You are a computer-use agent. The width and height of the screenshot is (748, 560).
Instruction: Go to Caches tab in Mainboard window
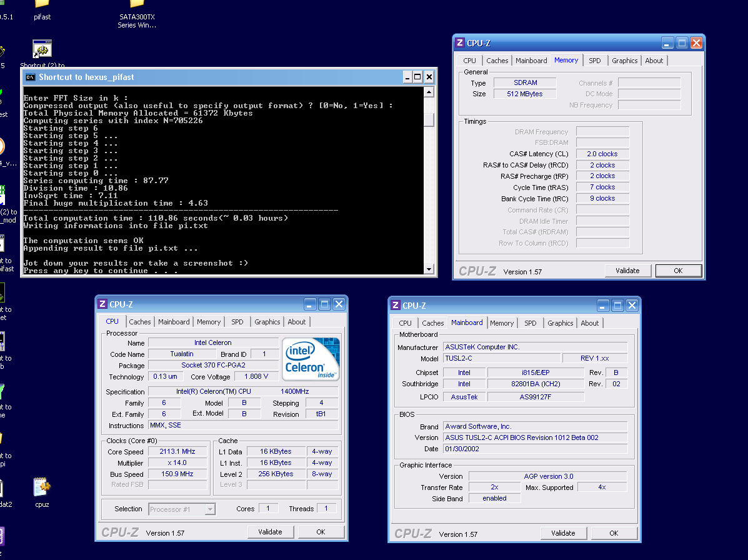[x=432, y=323]
